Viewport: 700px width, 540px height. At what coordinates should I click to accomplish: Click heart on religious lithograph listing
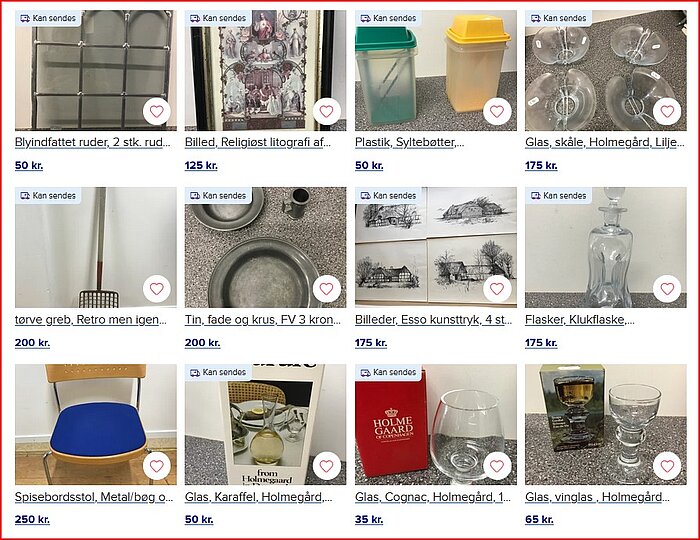tap(326, 111)
